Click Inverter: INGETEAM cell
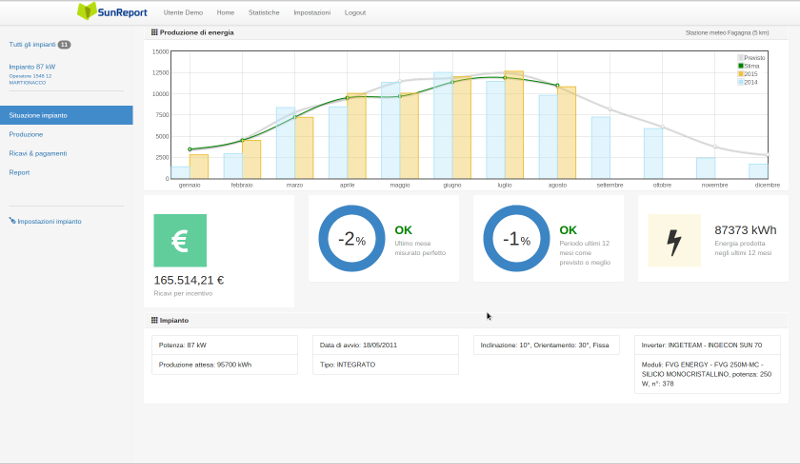The height and width of the screenshot is (464, 800). [x=707, y=345]
